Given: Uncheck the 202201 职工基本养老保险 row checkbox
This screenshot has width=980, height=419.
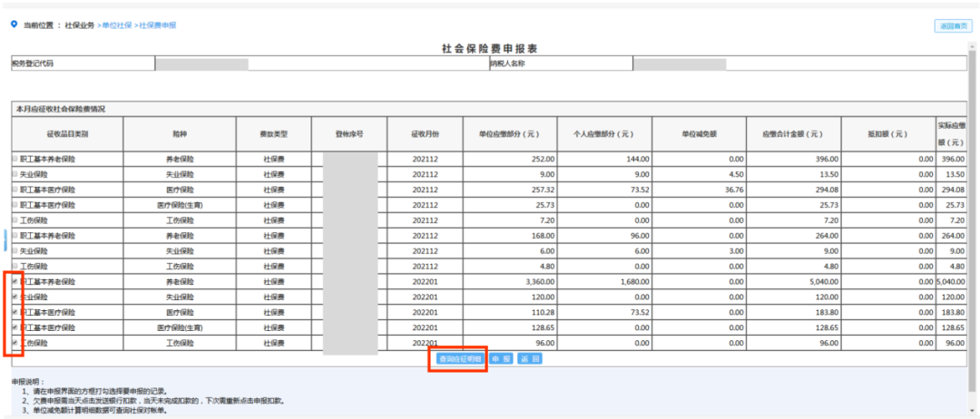Looking at the screenshot, I should (15, 282).
